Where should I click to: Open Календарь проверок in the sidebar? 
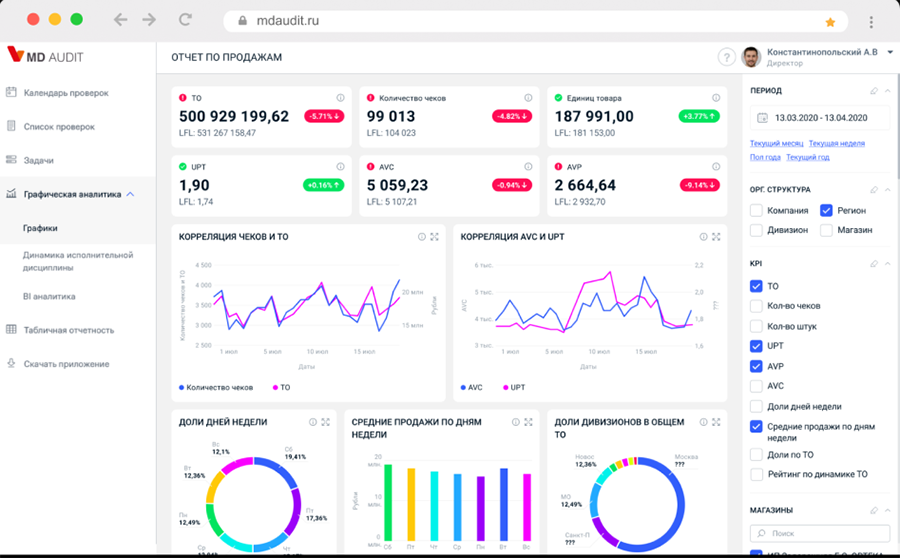[x=66, y=93]
